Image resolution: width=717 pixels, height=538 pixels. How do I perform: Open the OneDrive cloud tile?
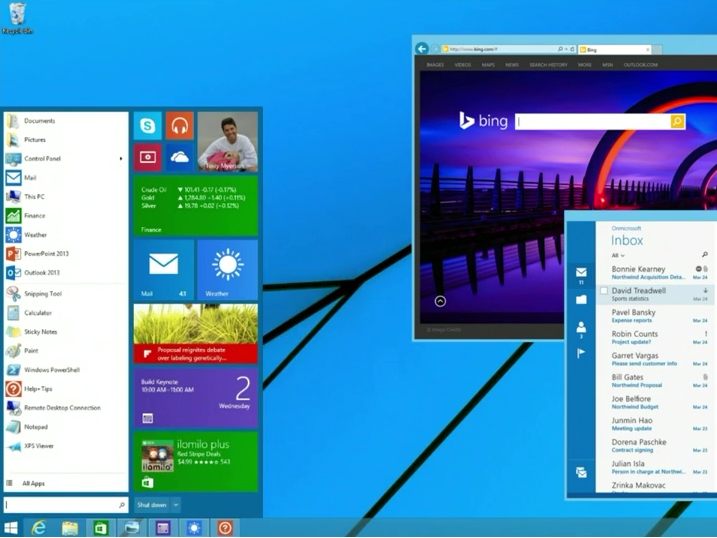click(180, 157)
